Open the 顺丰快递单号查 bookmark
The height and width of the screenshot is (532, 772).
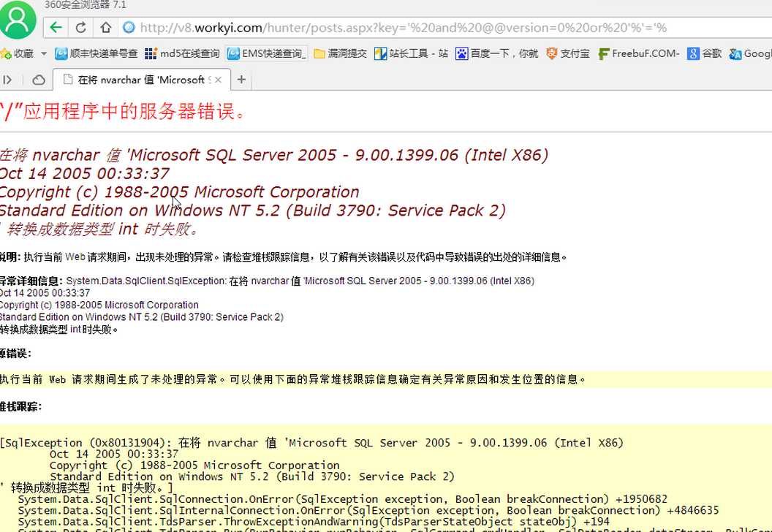96,53
